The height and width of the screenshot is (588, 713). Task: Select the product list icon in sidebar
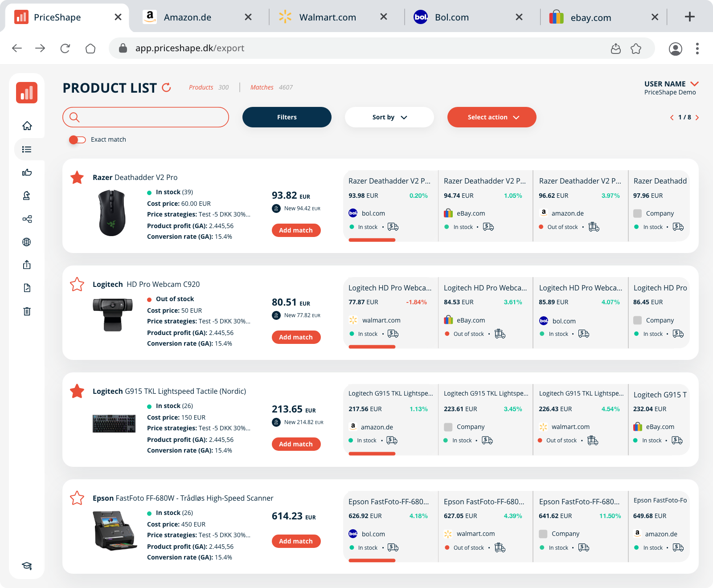click(x=27, y=149)
